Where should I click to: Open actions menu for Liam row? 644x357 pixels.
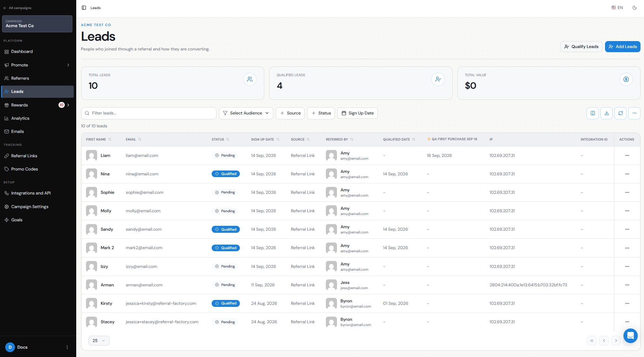(x=627, y=156)
